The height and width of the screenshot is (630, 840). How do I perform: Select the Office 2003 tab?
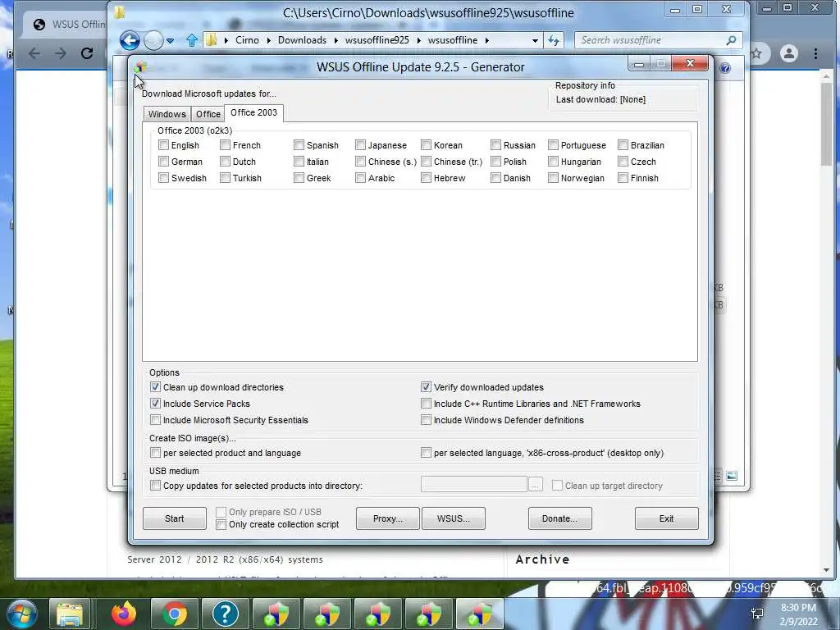254,112
